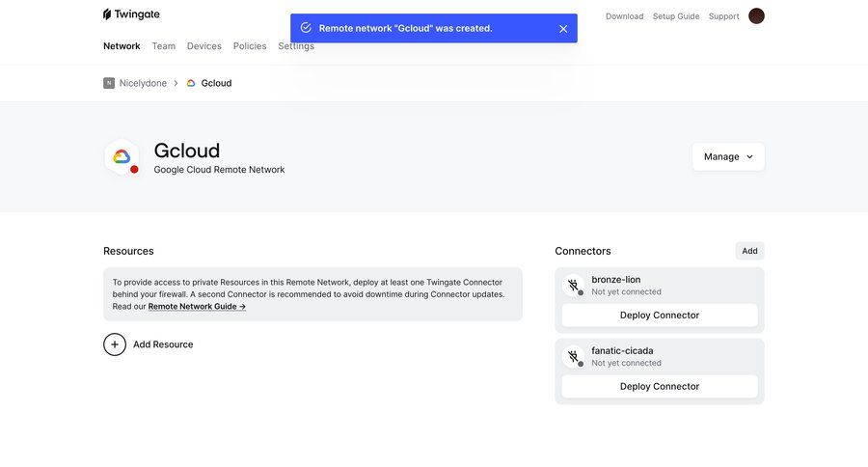
Task: Add a new connector
Action: tap(749, 251)
